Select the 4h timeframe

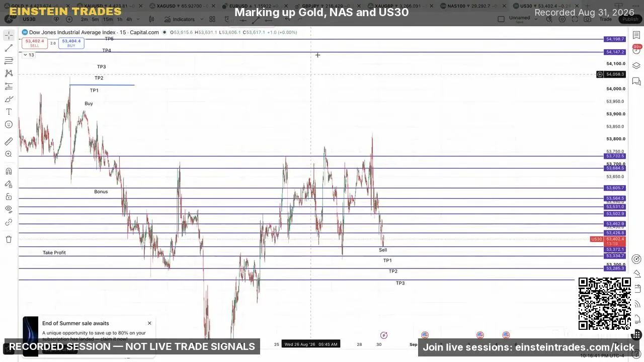[129, 19]
